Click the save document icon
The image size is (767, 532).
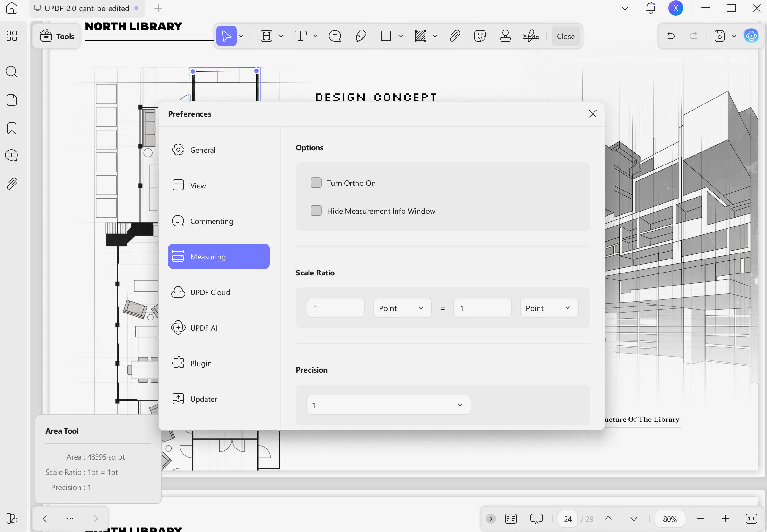click(x=719, y=36)
